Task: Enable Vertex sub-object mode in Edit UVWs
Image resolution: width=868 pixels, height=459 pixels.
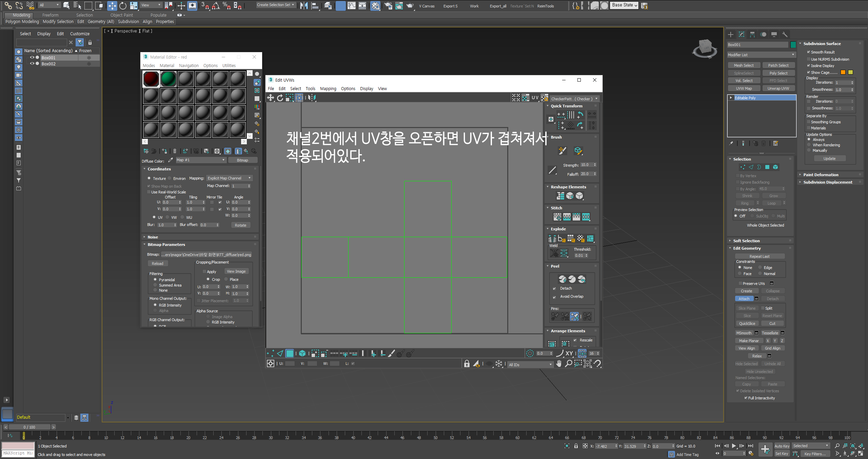Action: click(271, 354)
